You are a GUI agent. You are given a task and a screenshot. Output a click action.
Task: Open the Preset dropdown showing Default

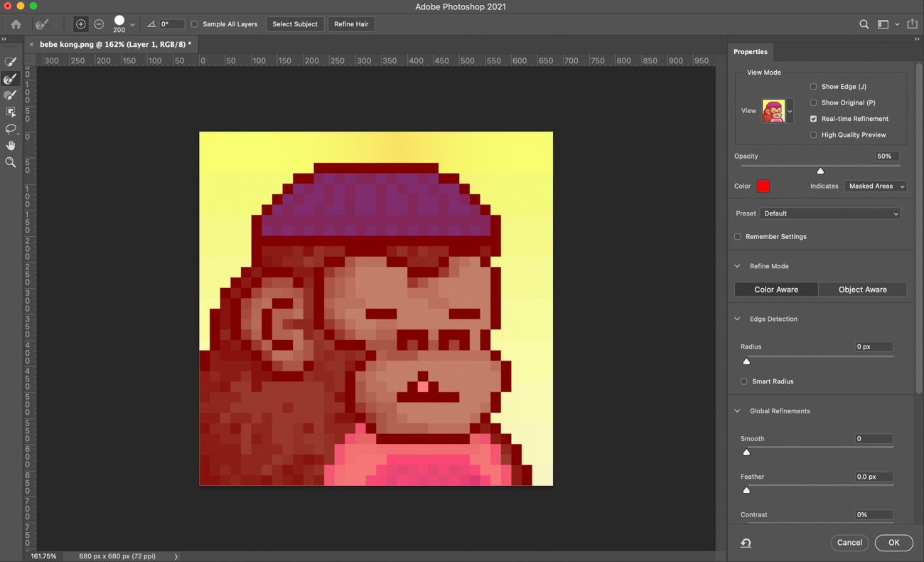pos(829,213)
